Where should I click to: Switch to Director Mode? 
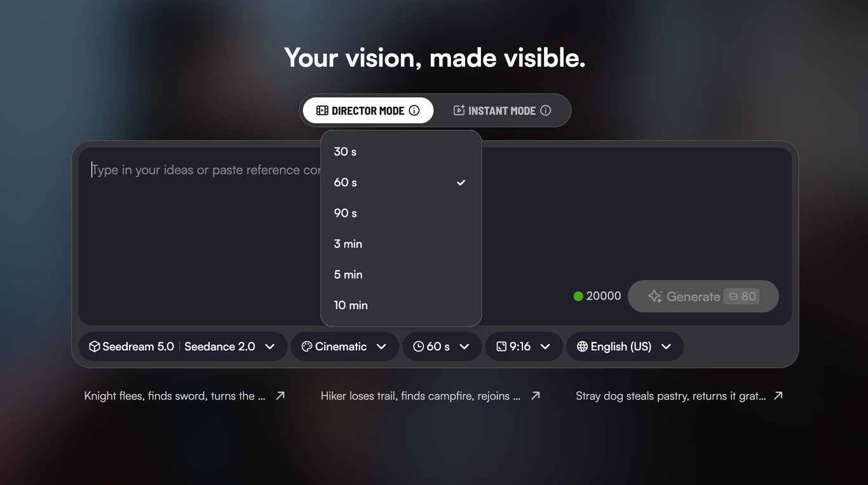368,111
